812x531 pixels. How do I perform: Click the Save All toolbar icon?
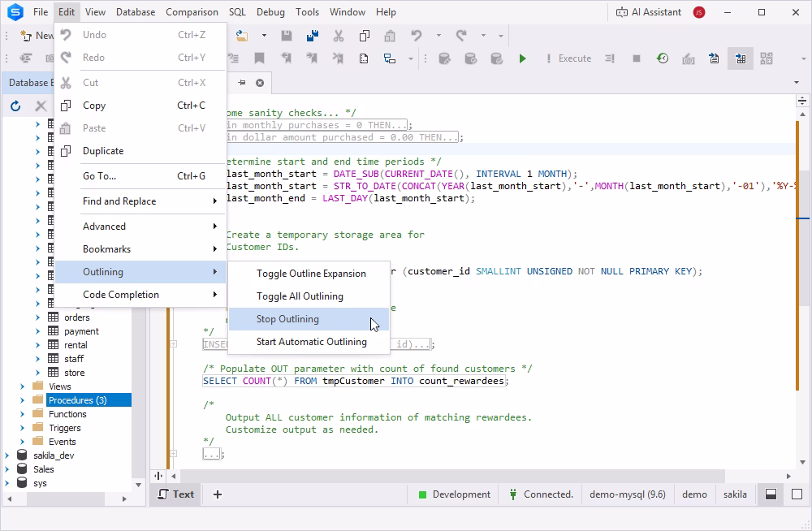tap(313, 35)
